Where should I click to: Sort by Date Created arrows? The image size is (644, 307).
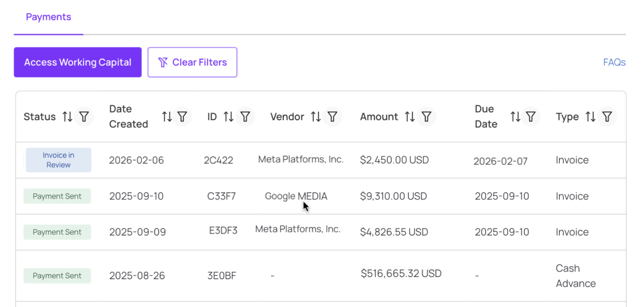pyautogui.click(x=167, y=117)
